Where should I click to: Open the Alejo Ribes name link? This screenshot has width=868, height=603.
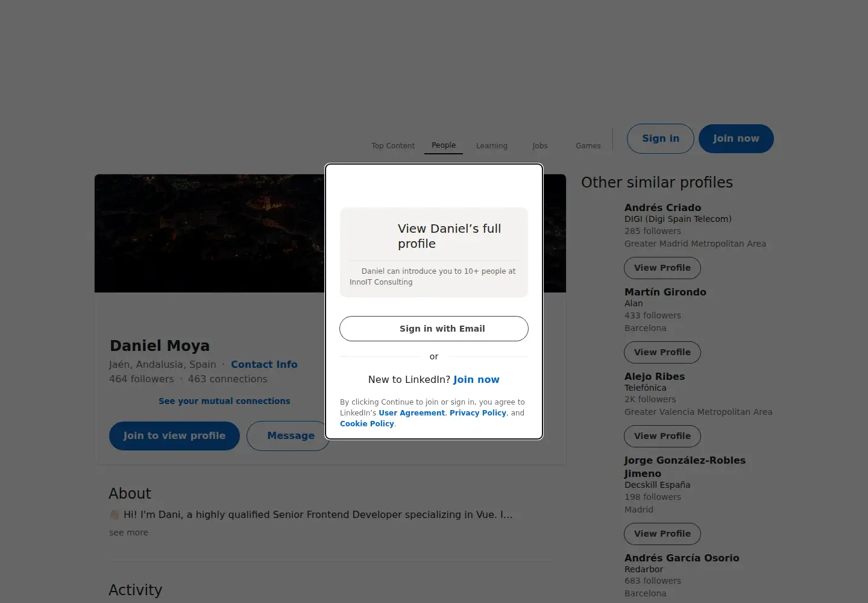point(655,377)
